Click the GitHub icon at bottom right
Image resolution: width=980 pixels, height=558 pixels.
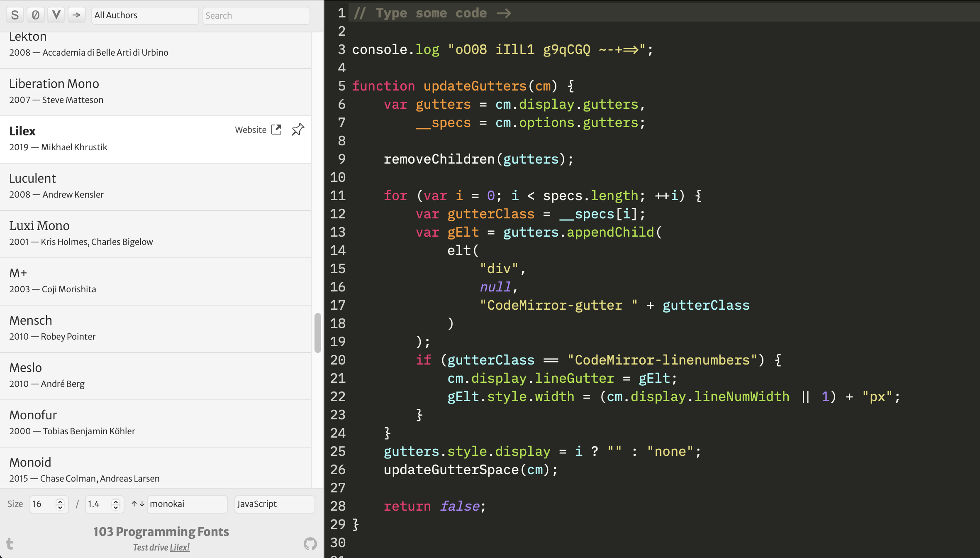(310, 544)
